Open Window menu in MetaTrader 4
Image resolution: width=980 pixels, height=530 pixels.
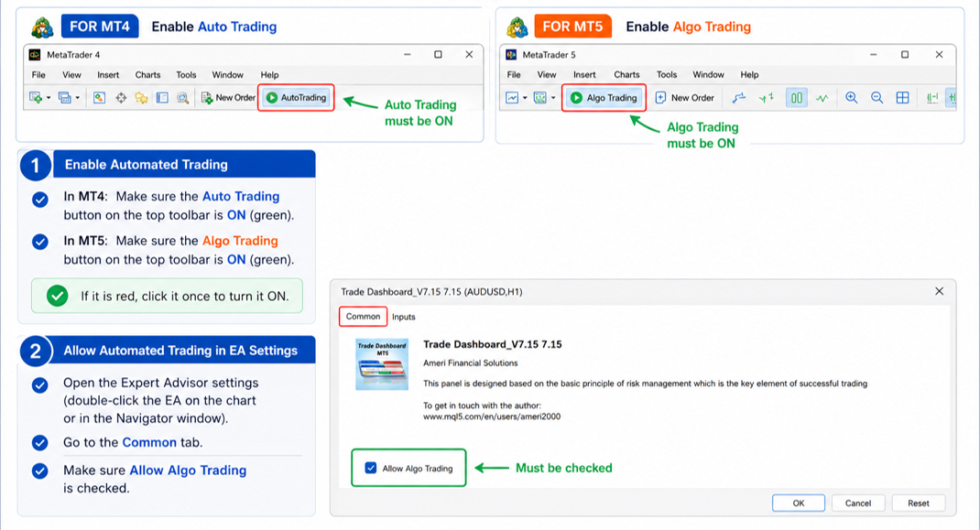tap(227, 74)
